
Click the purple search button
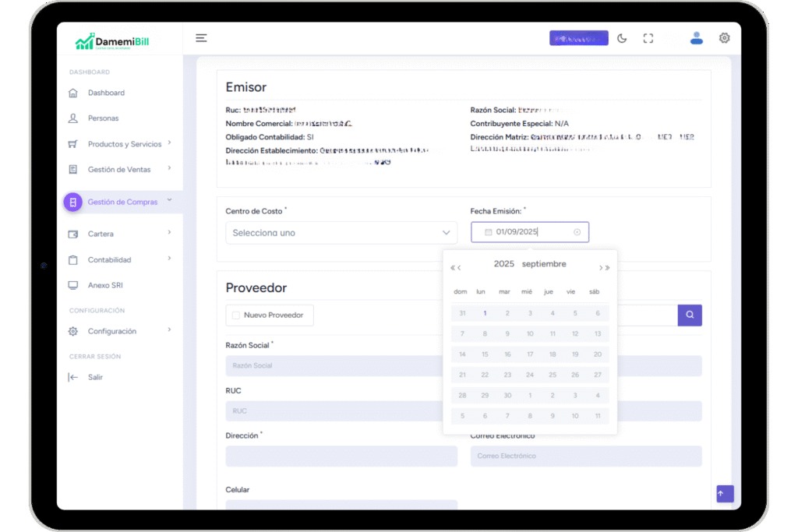pos(690,315)
